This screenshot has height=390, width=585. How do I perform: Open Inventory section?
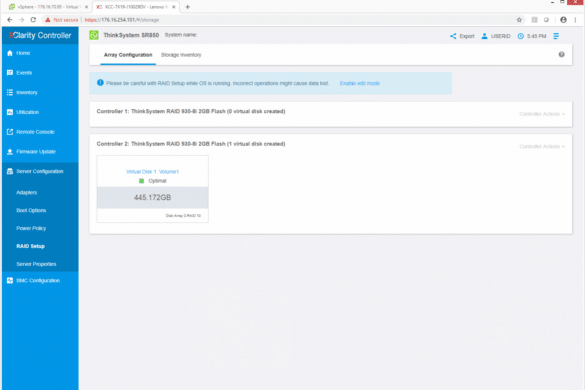[x=27, y=93]
